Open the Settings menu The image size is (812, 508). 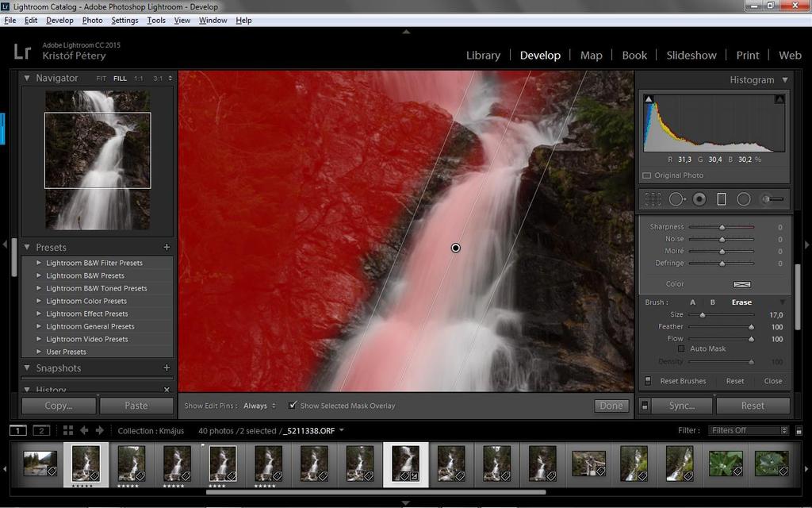124,20
